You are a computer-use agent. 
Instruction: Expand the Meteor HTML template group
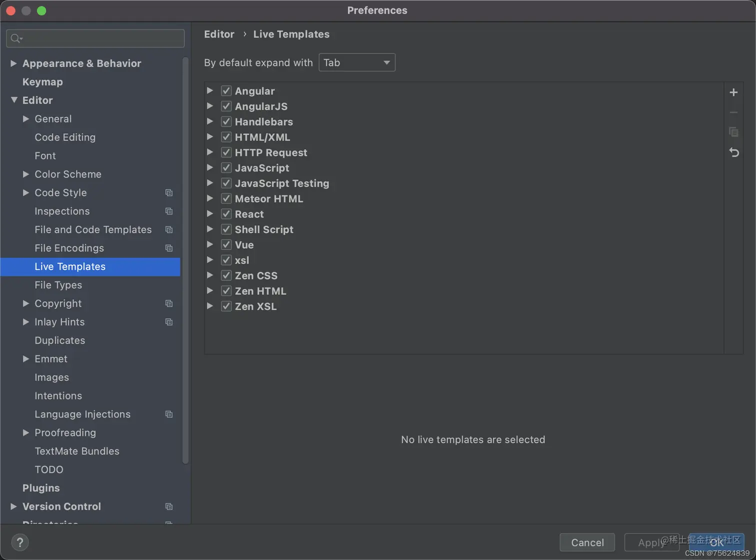click(x=210, y=199)
